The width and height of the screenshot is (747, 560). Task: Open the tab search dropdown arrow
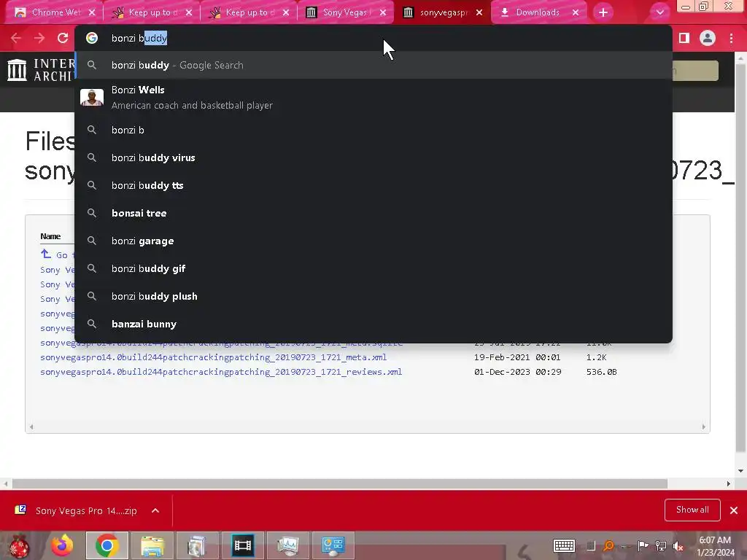[659, 12]
